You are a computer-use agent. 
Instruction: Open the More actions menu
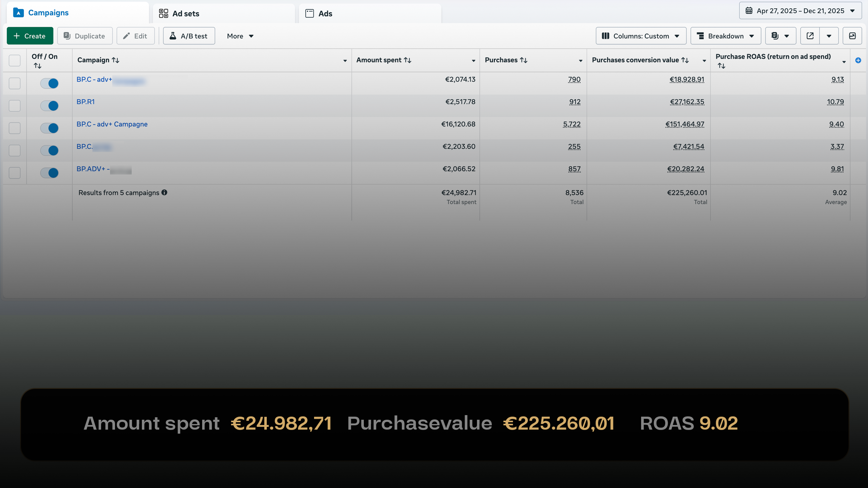pyautogui.click(x=240, y=36)
